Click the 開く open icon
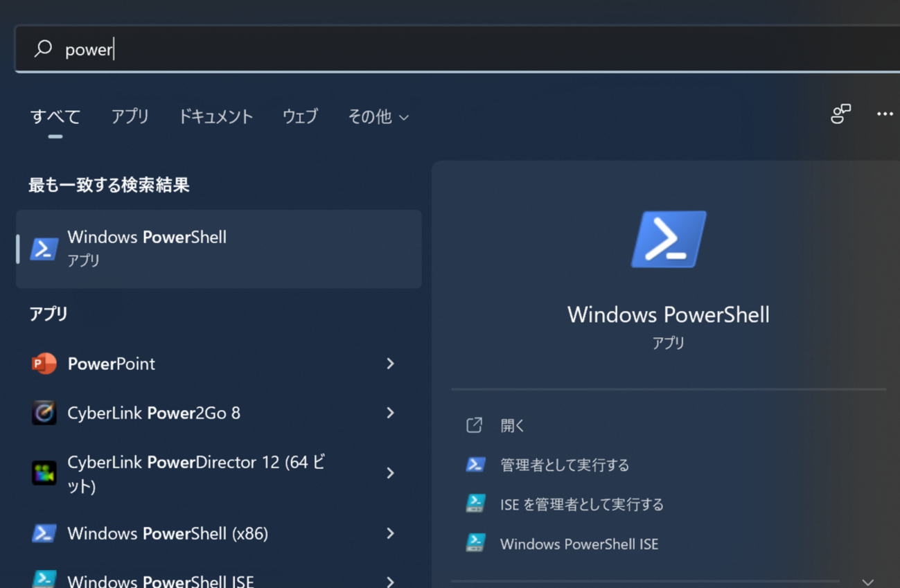The width and height of the screenshot is (900, 588). [x=475, y=425]
